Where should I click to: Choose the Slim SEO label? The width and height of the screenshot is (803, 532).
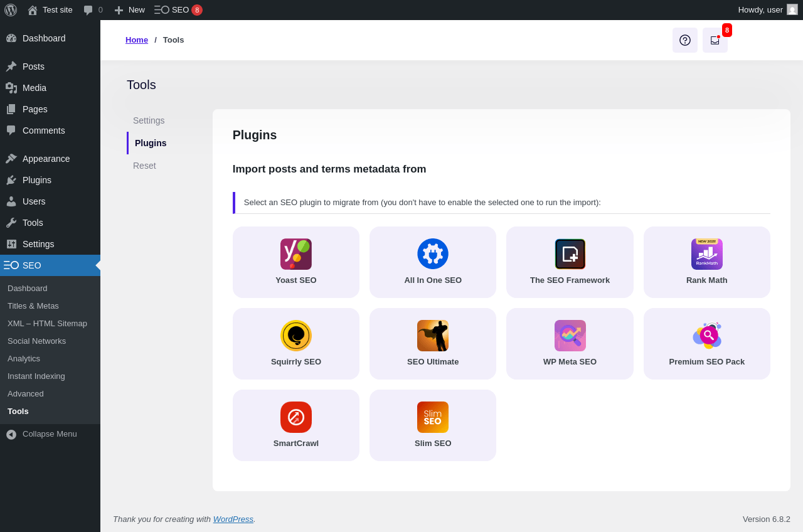[433, 444]
